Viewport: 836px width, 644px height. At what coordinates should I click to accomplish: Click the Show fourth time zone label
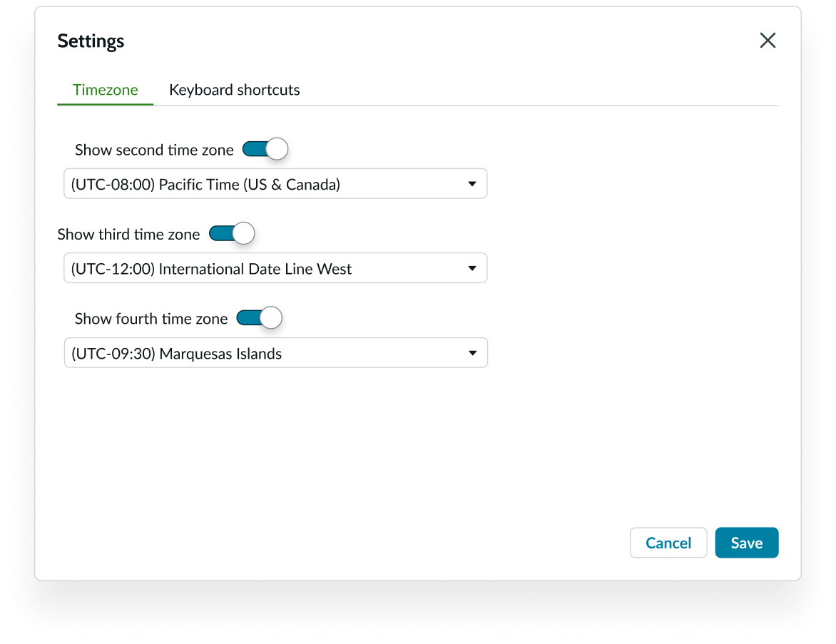151,319
